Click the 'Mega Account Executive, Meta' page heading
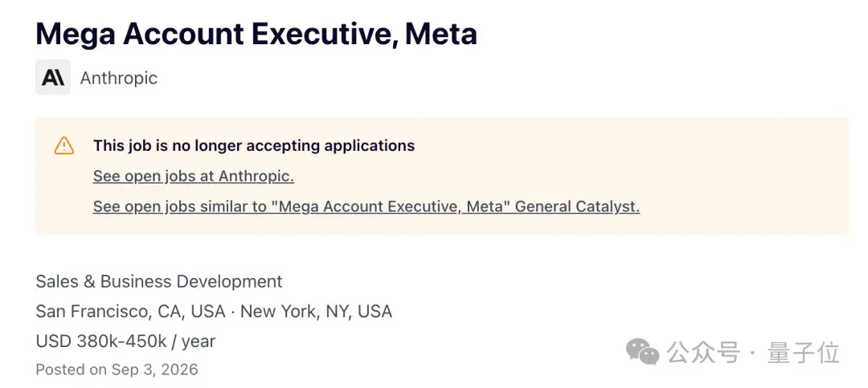The height and width of the screenshot is (388, 868). click(256, 34)
